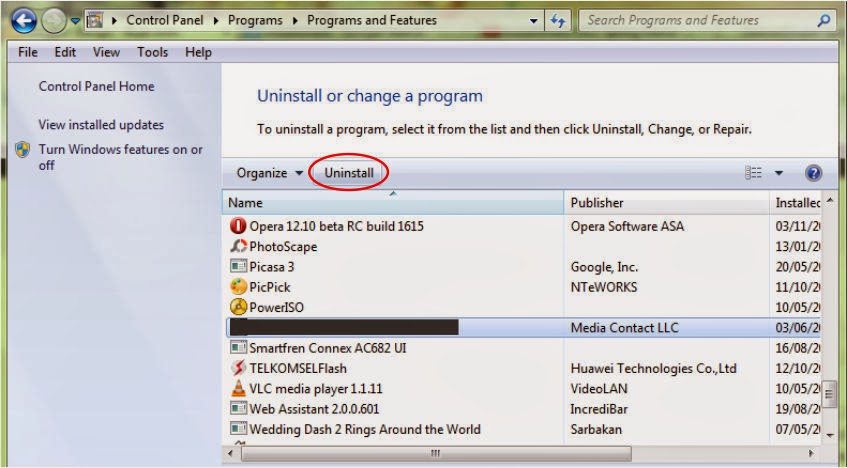Click the Picasa 3 program icon

coord(238,266)
